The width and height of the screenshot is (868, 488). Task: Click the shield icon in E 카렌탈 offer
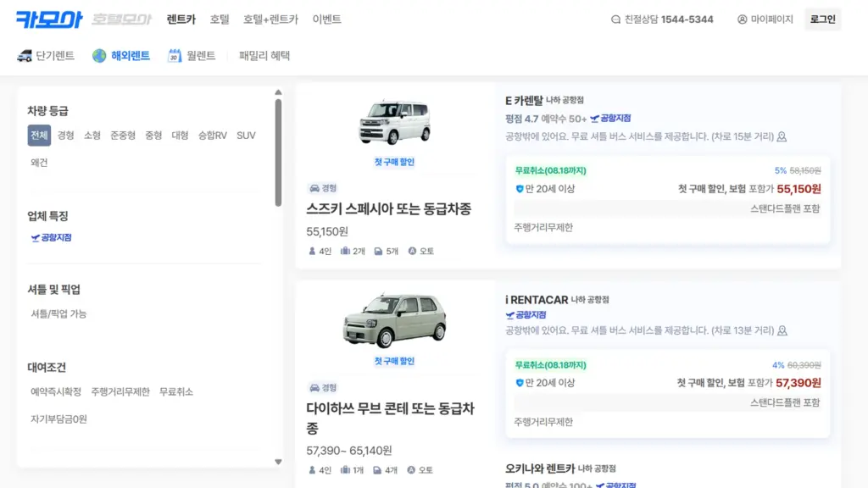[x=520, y=189]
